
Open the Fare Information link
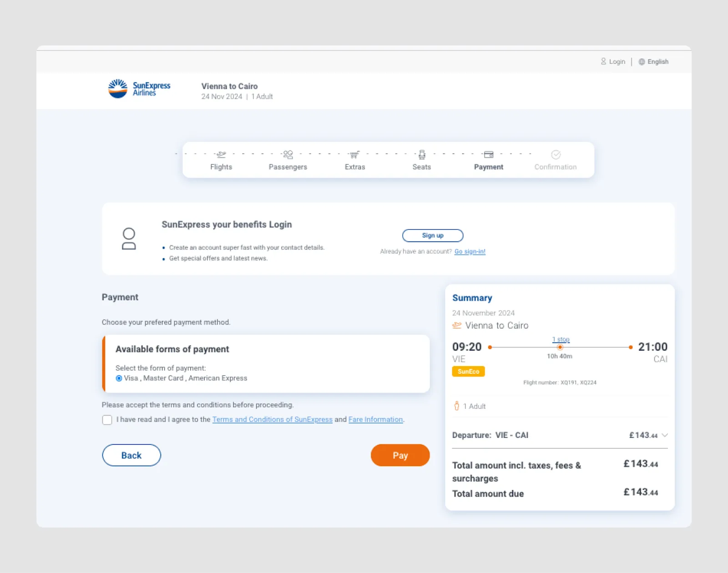click(x=376, y=419)
